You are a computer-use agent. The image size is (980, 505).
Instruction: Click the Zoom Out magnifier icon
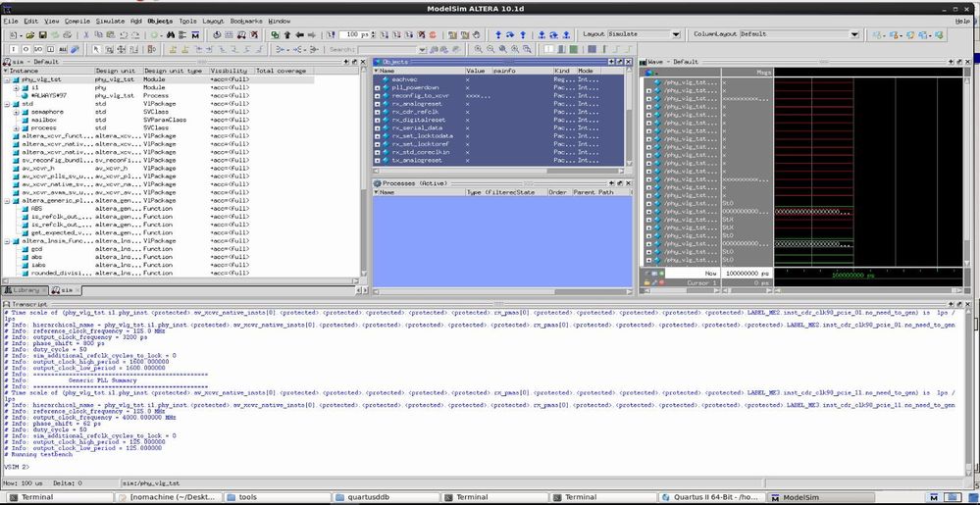(490, 49)
